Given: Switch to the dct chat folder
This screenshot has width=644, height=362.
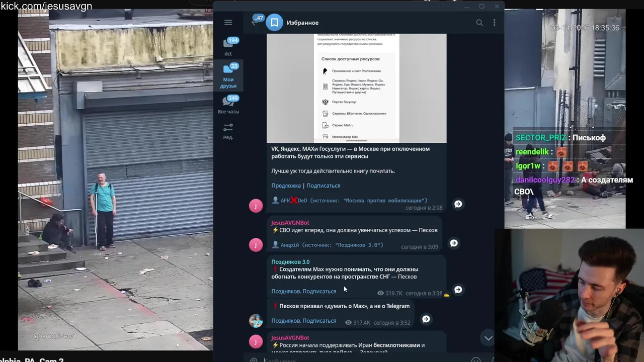Looking at the screenshot, I should [x=228, y=46].
